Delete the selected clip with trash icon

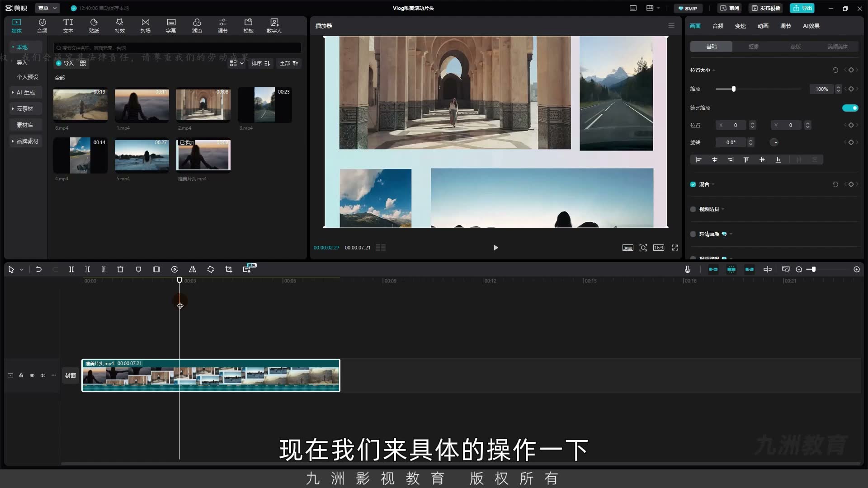click(x=120, y=269)
